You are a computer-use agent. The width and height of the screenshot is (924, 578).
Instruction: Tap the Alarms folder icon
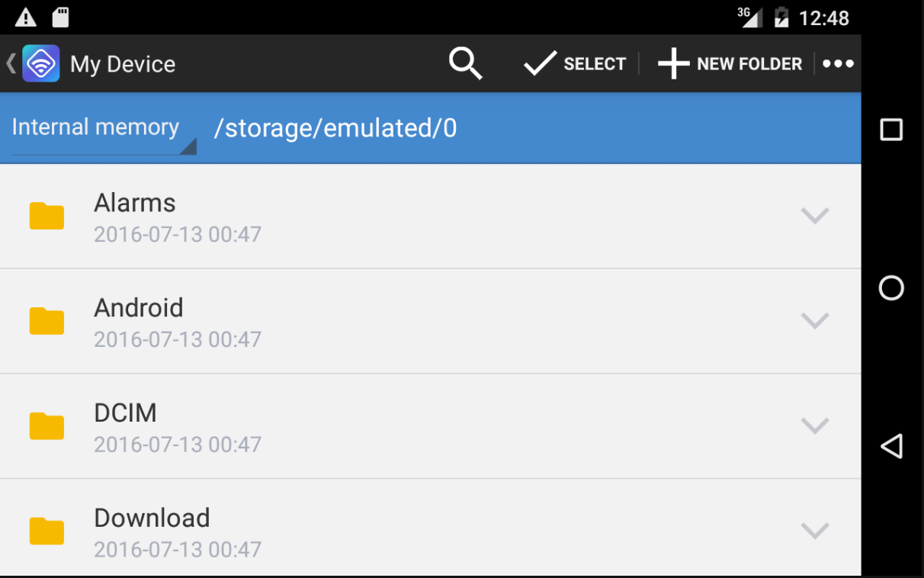[47, 217]
